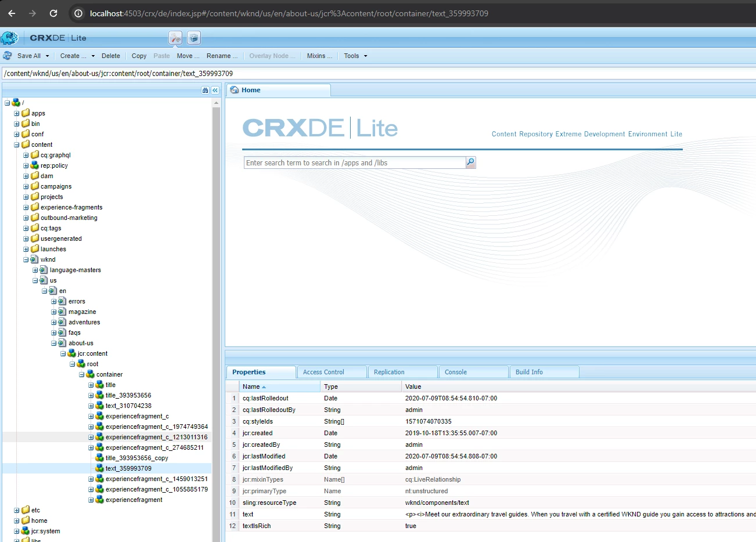The height and width of the screenshot is (542, 756).
Task: Expand the adventures page node
Action: (54, 323)
